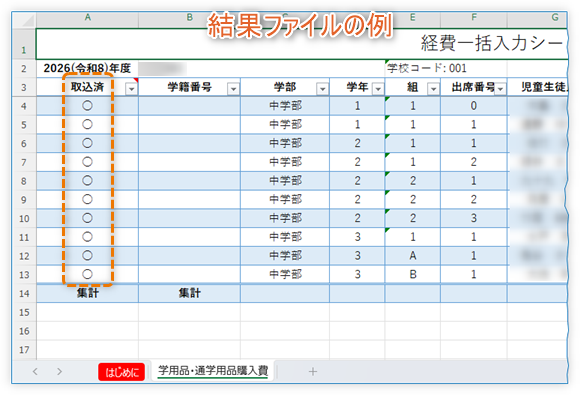Click 集計 in column B
This screenshot has width=580, height=395.
[189, 294]
